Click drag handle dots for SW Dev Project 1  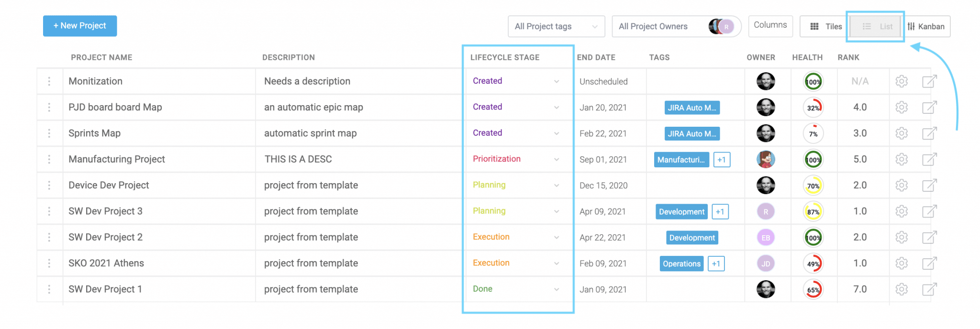49,289
